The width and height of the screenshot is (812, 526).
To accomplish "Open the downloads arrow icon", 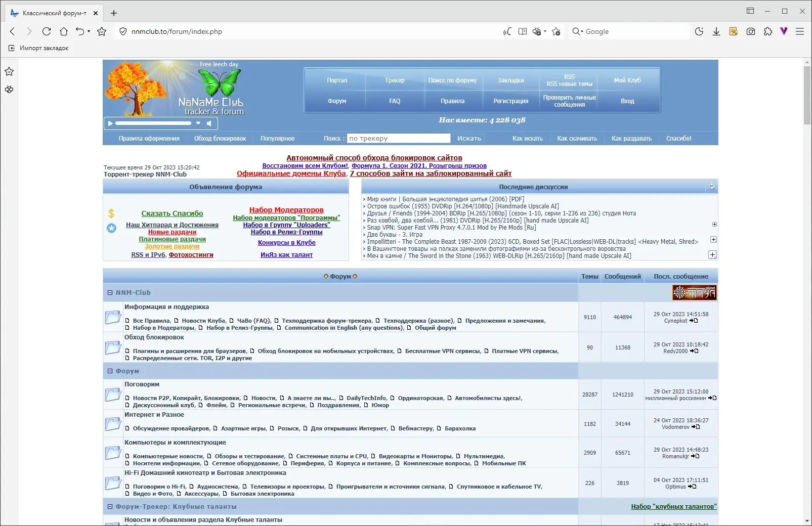I will click(x=716, y=31).
